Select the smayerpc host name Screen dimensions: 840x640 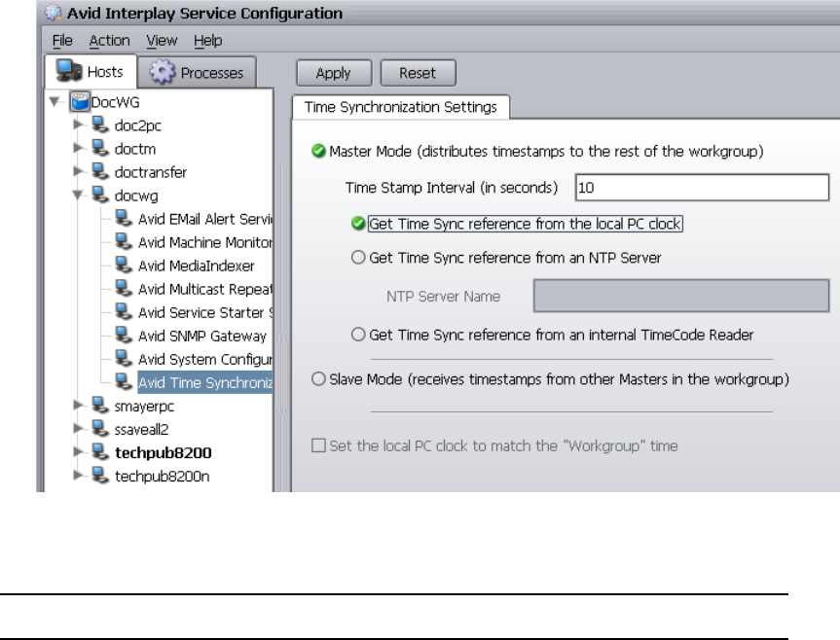tap(144, 407)
